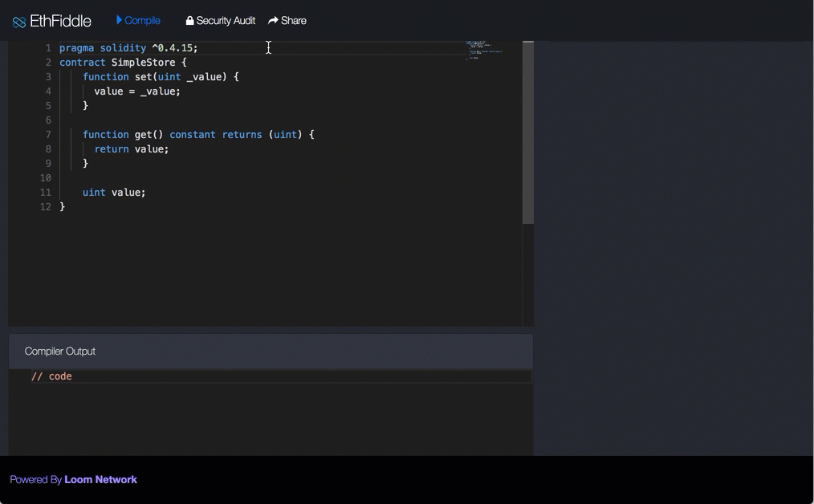Click closing brace on line 5
Screen dimensions: 814x504
[86, 106]
